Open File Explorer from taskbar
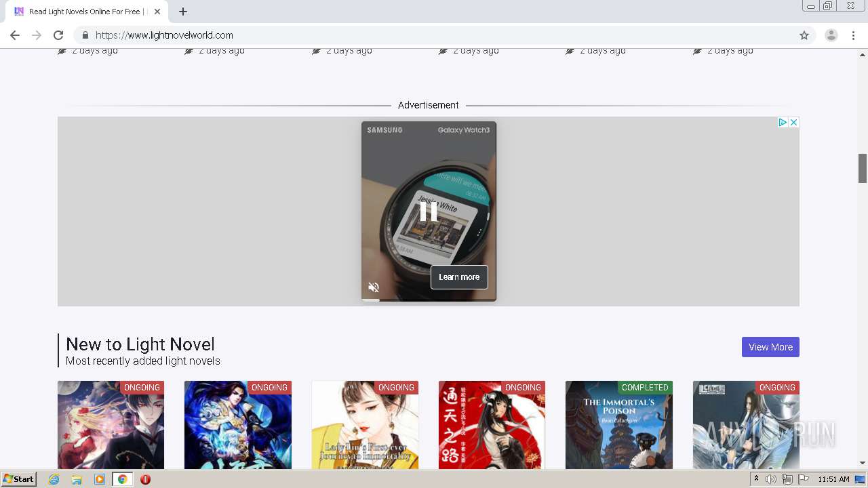868x488 pixels. [x=77, y=479]
